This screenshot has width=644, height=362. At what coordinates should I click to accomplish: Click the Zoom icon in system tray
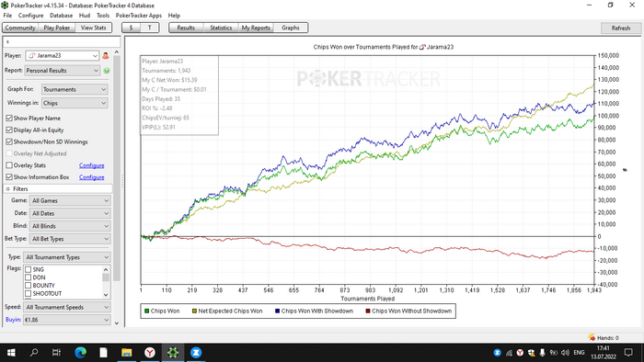497,353
